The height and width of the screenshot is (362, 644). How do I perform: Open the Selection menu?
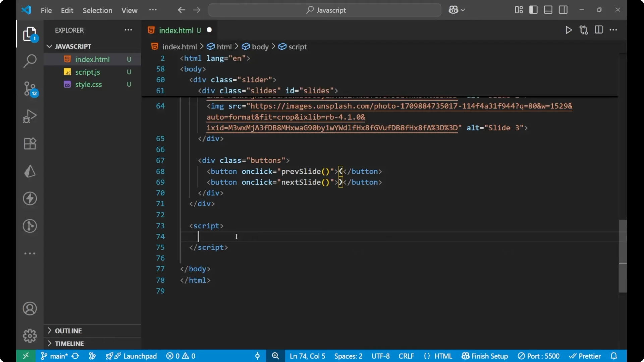tap(97, 10)
